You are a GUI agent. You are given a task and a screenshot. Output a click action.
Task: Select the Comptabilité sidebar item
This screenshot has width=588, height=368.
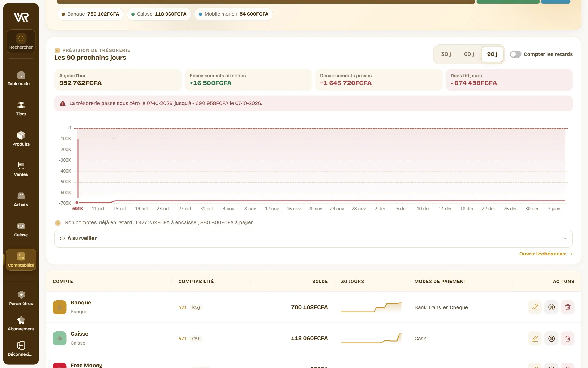point(21,260)
